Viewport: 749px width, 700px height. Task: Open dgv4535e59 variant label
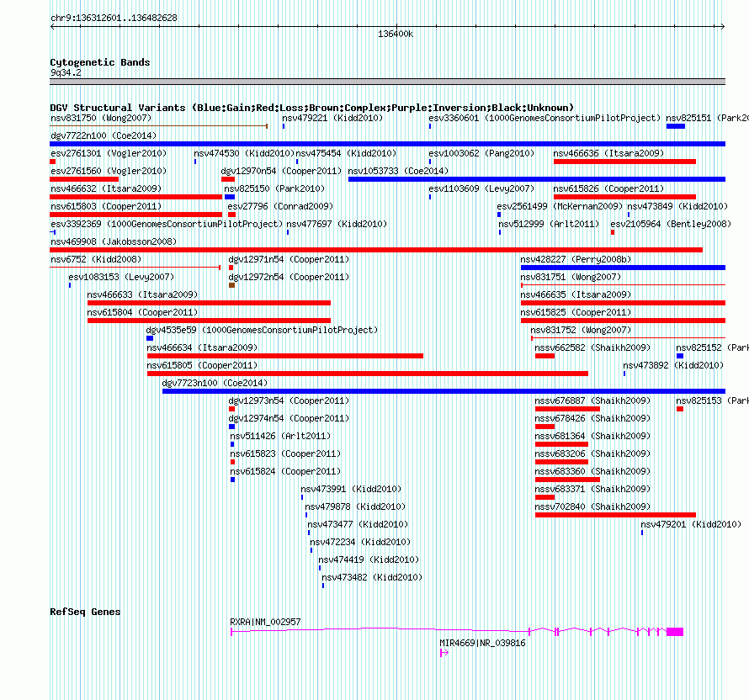point(262,330)
